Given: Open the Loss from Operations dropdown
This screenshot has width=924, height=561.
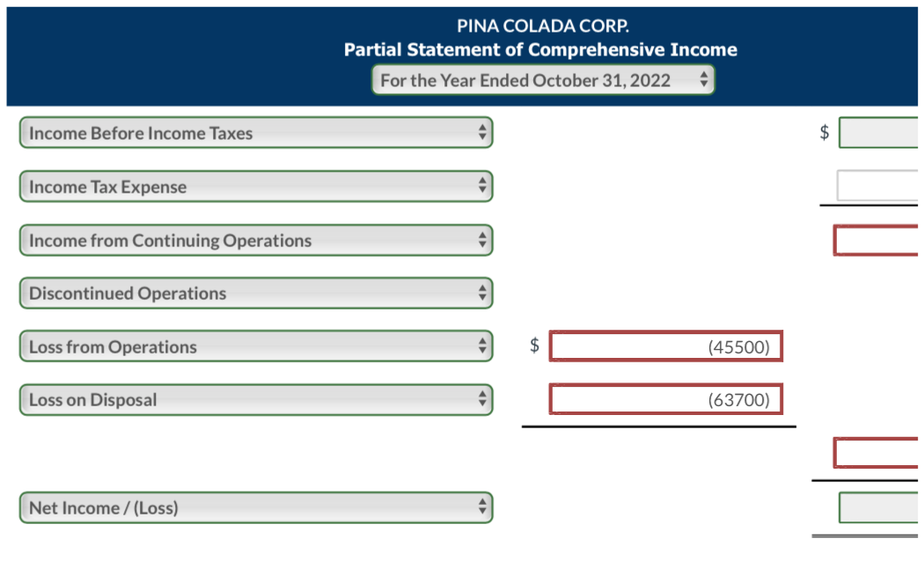Looking at the screenshot, I should (255, 346).
